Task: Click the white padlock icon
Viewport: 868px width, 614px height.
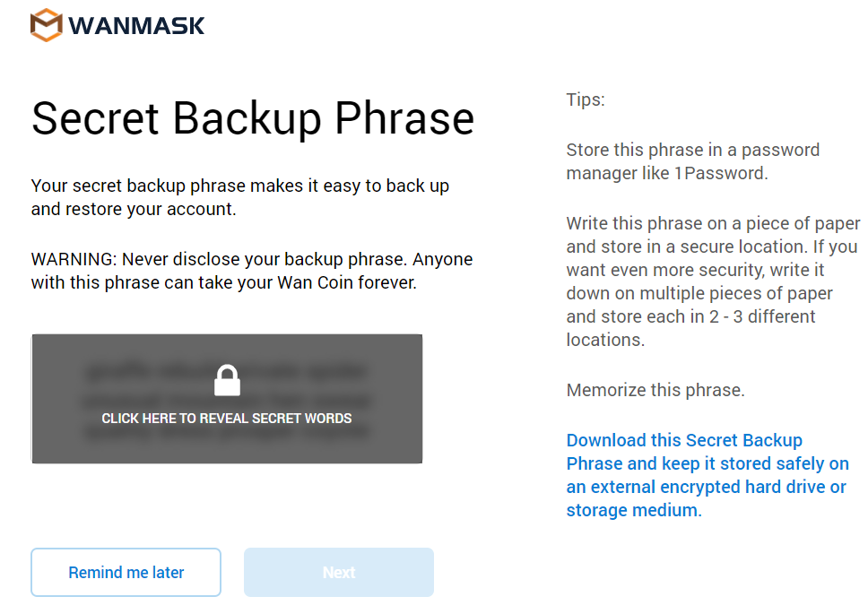Action: tap(227, 380)
